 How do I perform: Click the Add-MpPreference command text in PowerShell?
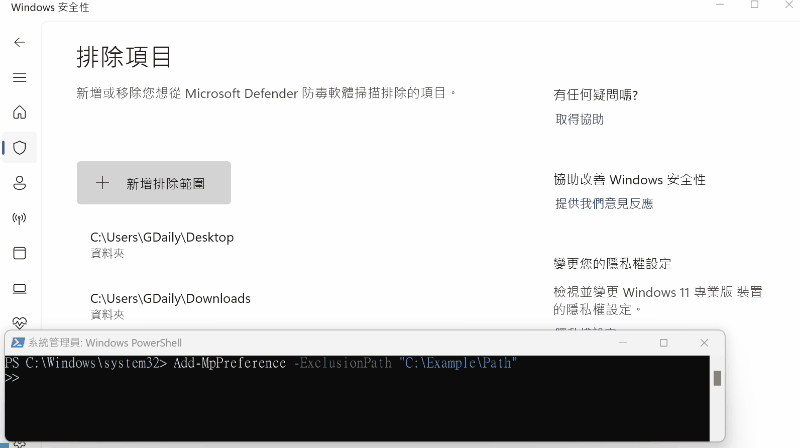[x=230, y=363]
